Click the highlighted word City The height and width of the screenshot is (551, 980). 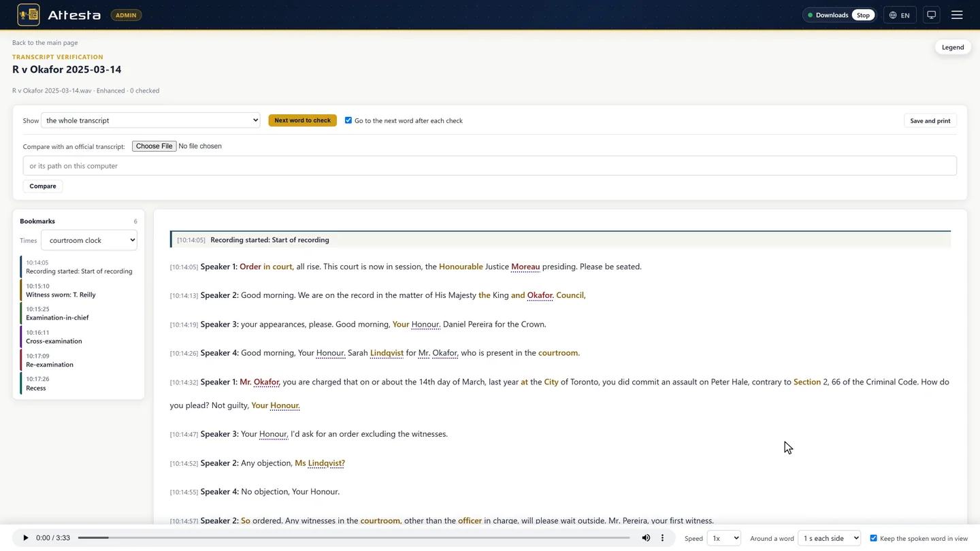pos(551,382)
